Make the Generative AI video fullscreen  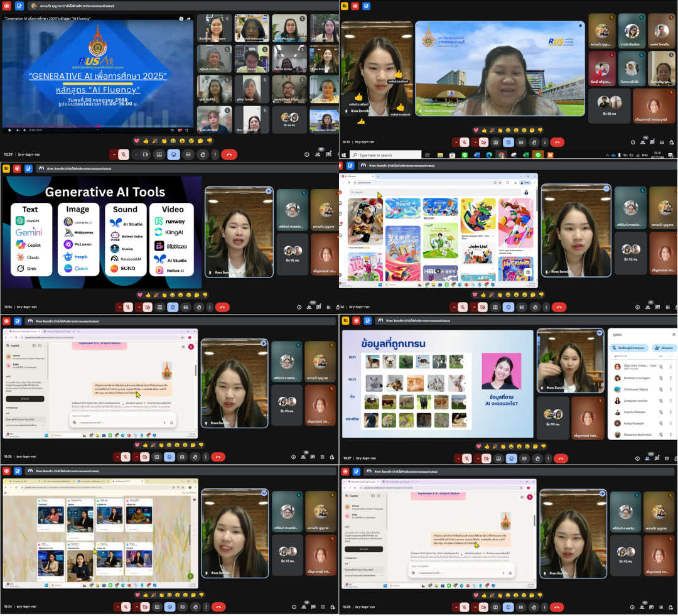tap(187, 130)
